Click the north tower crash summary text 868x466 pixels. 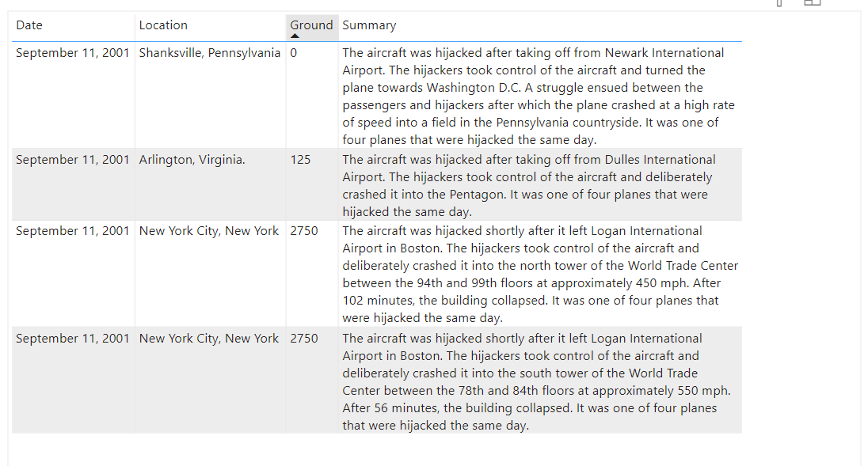tap(539, 274)
